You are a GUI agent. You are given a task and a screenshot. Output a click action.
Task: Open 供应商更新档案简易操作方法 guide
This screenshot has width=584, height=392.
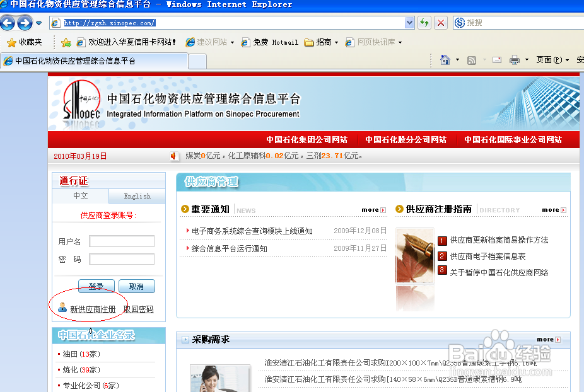pos(499,239)
